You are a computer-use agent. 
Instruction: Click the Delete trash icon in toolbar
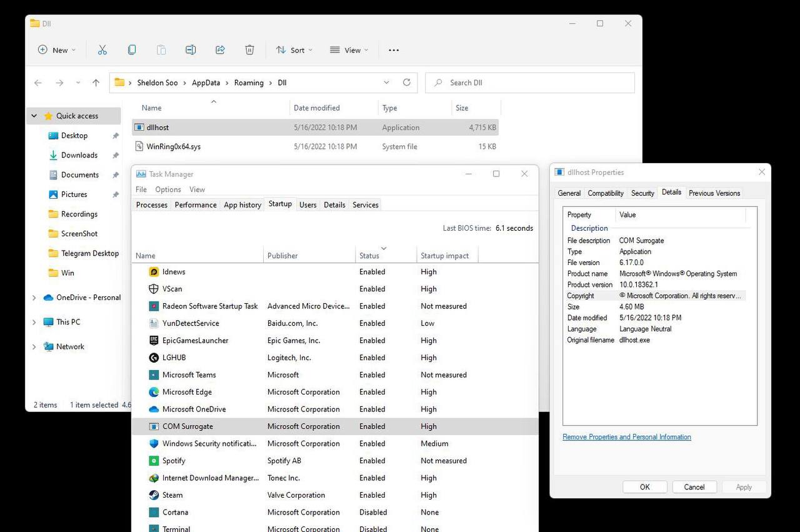[x=249, y=50]
